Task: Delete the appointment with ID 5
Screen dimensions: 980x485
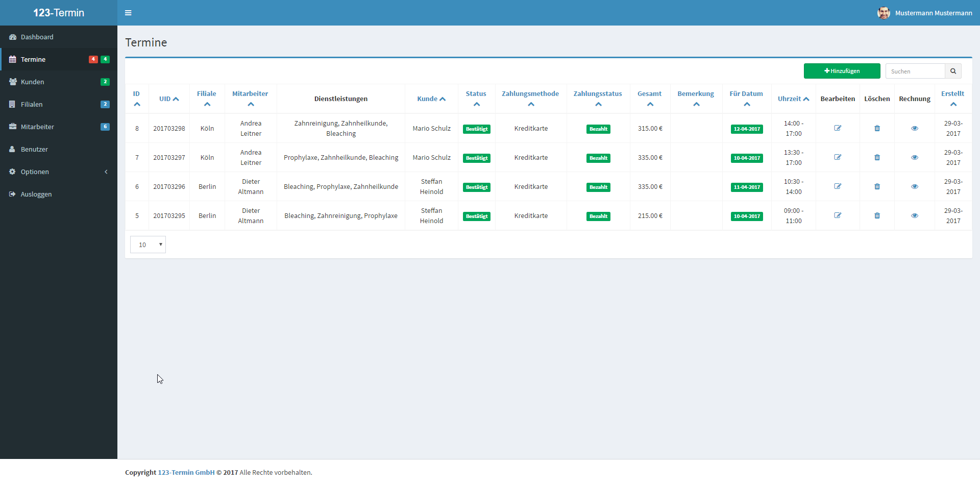Action: point(877,215)
